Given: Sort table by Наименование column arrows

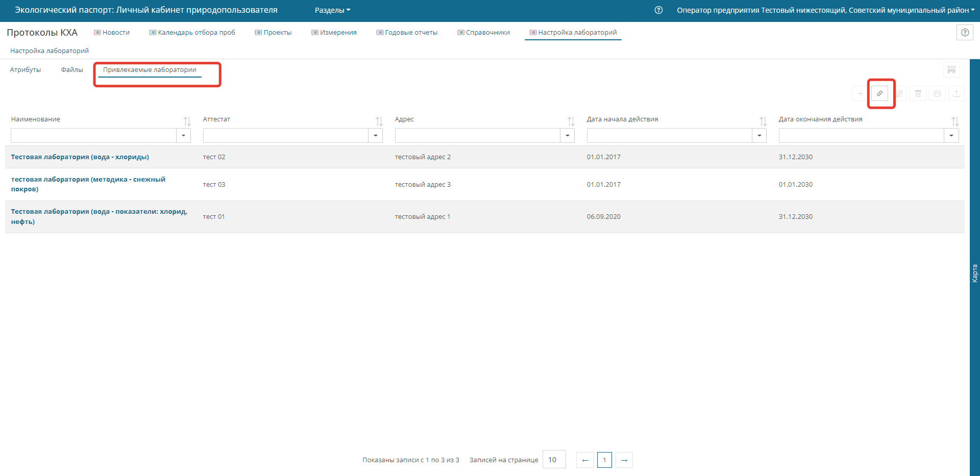Looking at the screenshot, I should 187,121.
